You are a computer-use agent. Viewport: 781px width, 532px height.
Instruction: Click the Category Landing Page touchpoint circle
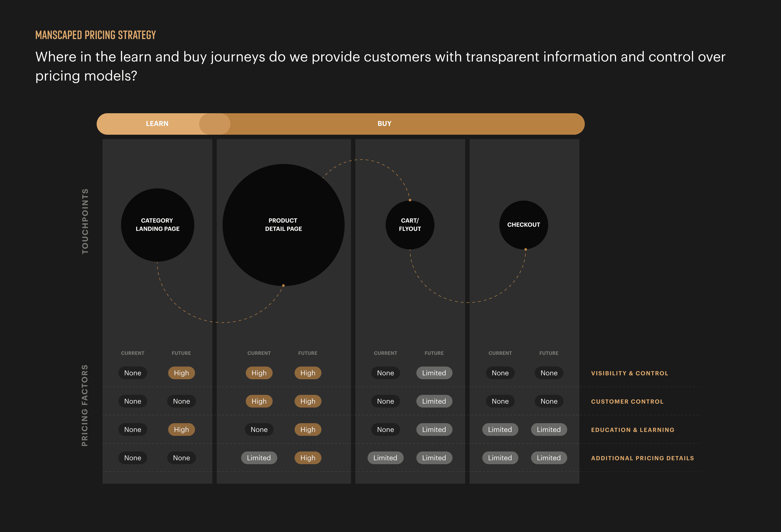pyautogui.click(x=158, y=225)
